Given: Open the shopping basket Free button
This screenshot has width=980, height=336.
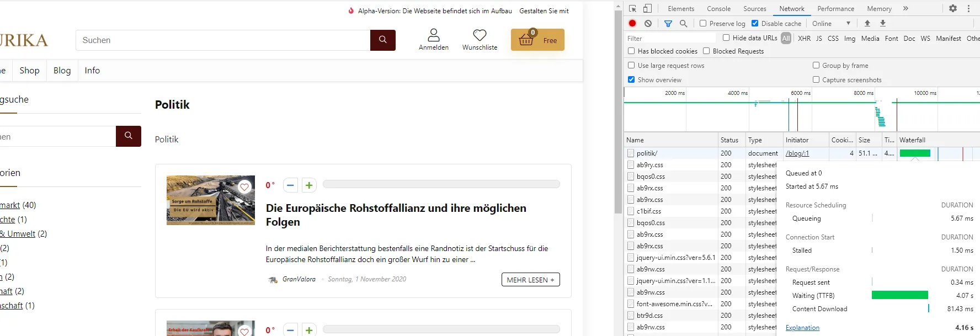Looking at the screenshot, I should (537, 40).
